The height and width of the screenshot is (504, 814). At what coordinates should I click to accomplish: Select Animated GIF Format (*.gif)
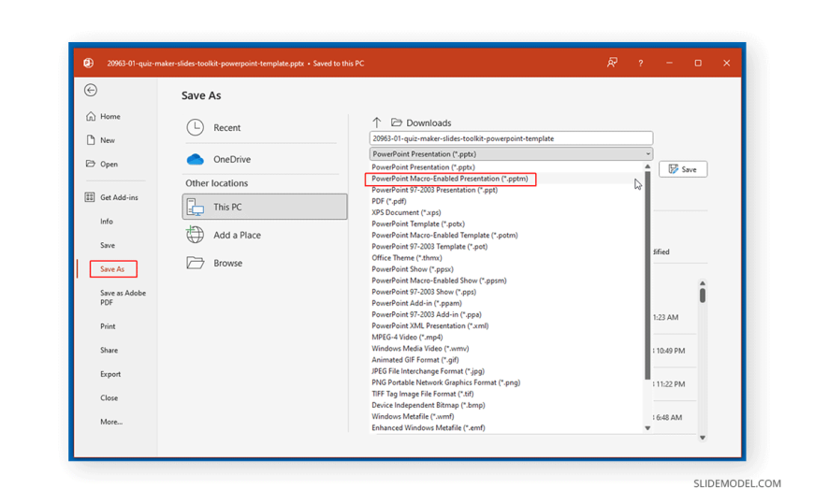415,360
